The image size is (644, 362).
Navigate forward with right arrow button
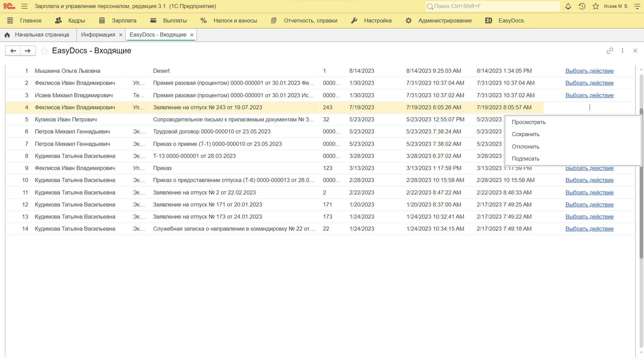[28, 51]
